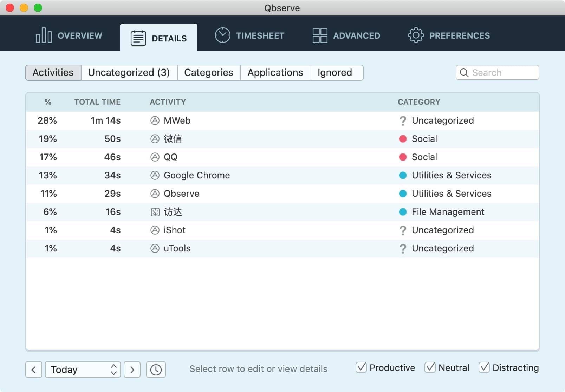This screenshot has width=565, height=392.
Task: Sort by the Category column header
Action: tap(419, 102)
